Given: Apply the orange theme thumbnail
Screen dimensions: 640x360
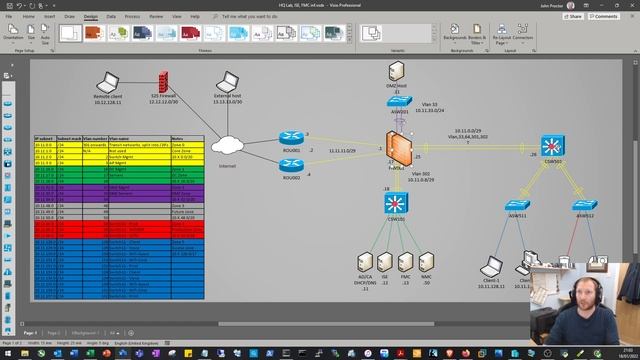Looking at the screenshot, I should coord(94,33).
